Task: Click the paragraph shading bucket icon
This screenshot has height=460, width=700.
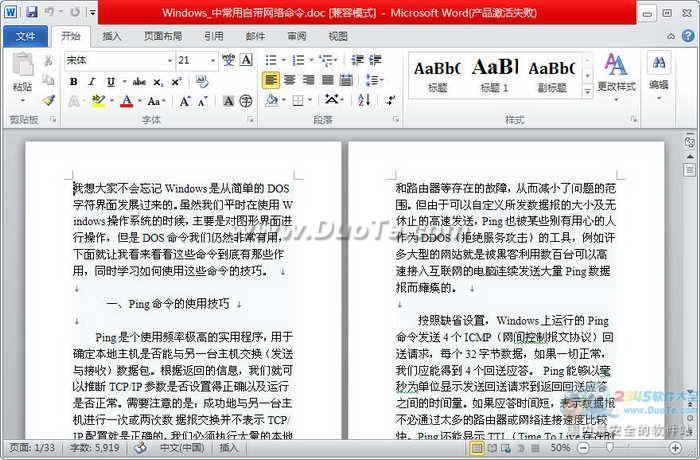Action: coord(271,101)
